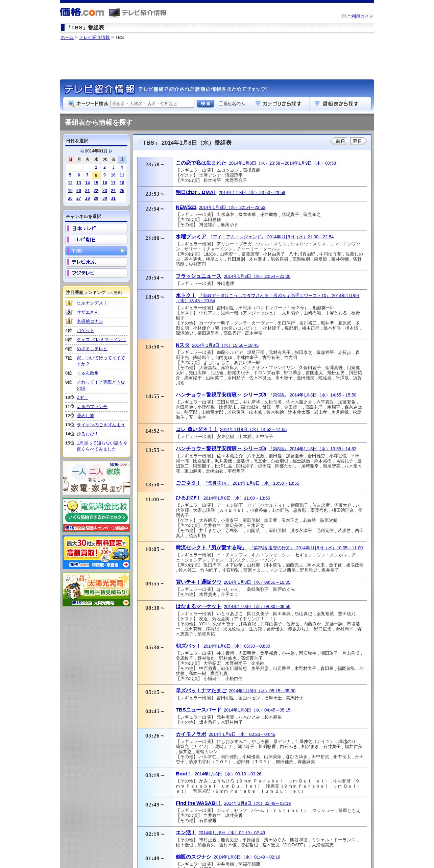Go to previous month arrow in calendar
The image size is (434, 868).
coord(82,151)
